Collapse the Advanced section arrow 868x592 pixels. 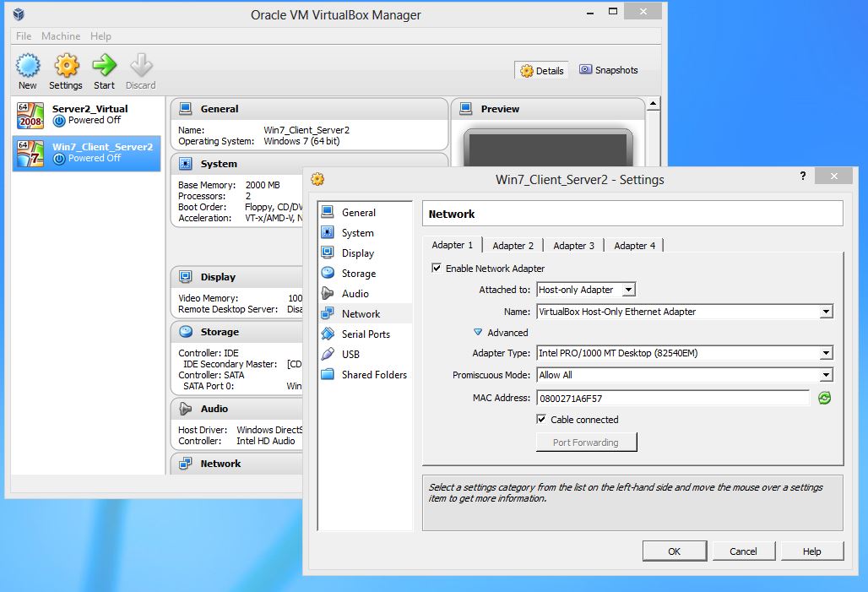[x=478, y=332]
